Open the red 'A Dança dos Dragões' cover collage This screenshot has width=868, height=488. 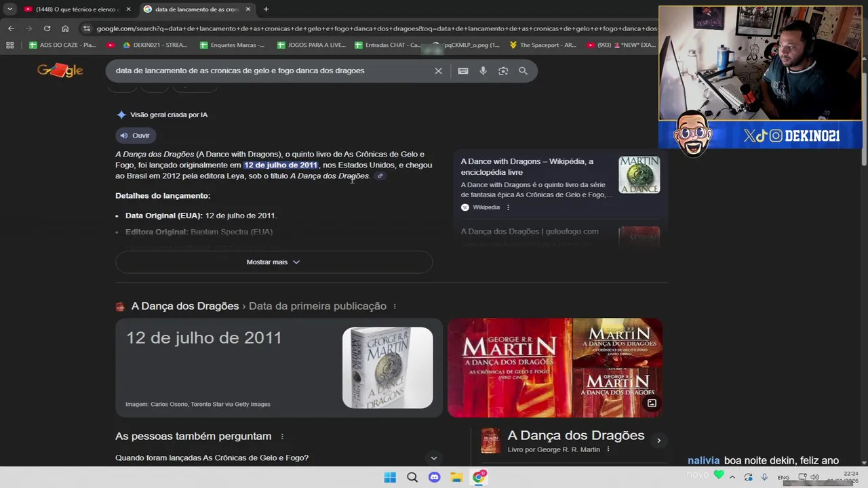[x=555, y=367]
